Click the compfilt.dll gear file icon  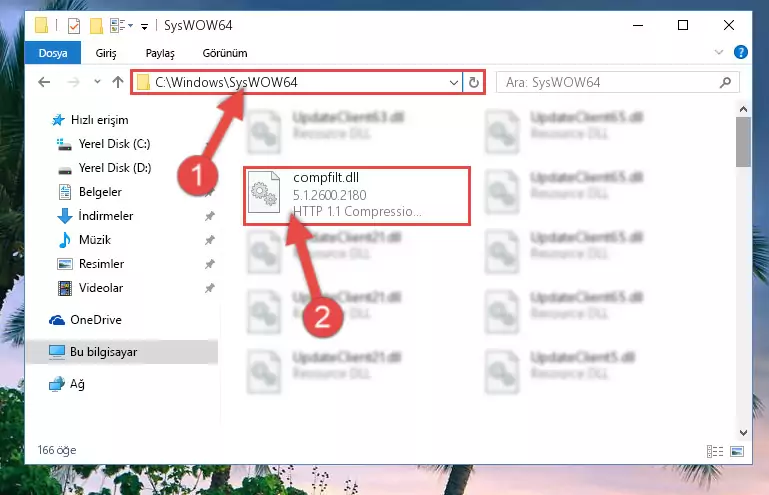click(x=264, y=192)
